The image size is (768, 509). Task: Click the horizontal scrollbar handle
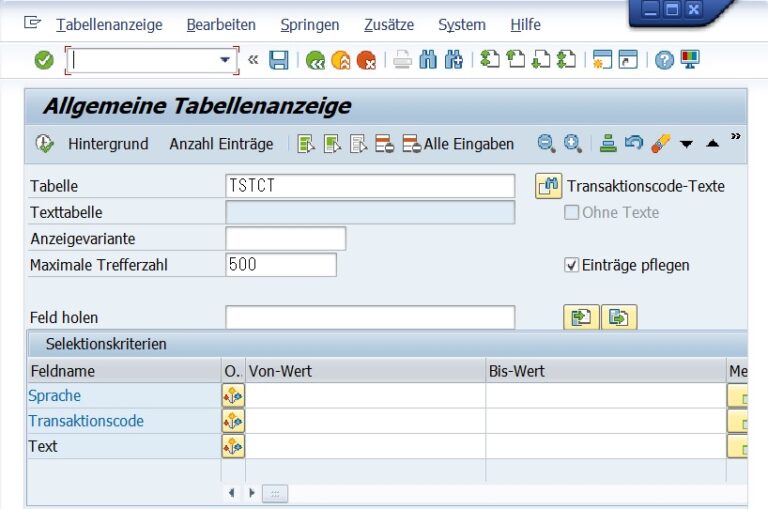click(275, 494)
